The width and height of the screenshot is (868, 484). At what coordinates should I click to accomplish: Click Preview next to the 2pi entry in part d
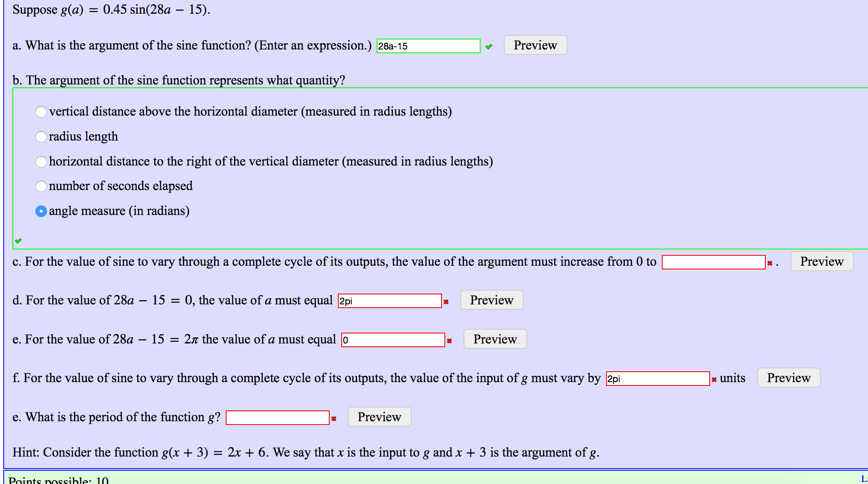coord(491,300)
